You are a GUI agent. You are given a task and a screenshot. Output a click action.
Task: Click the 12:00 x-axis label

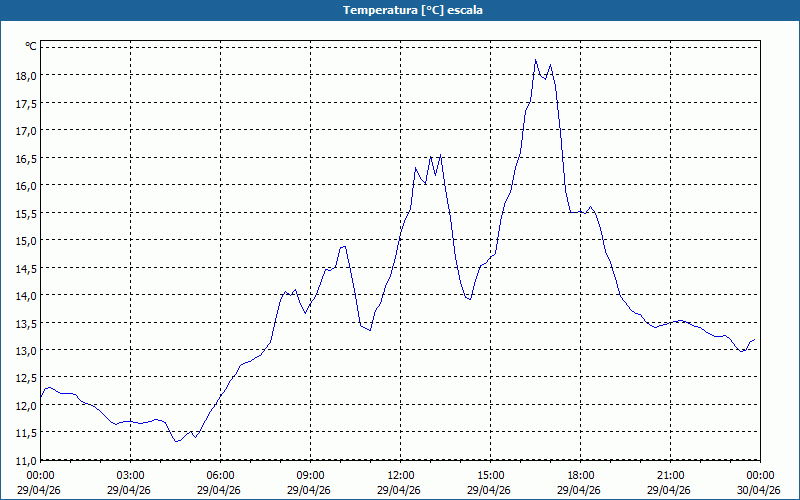[401, 475]
